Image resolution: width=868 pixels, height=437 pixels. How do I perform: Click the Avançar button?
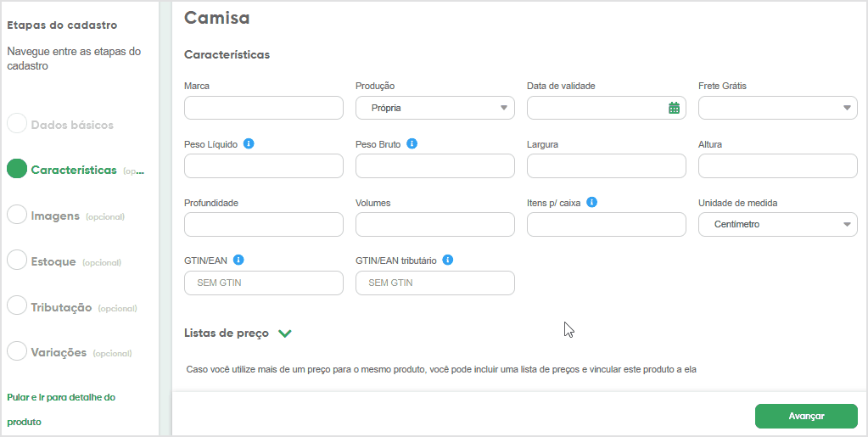click(806, 416)
